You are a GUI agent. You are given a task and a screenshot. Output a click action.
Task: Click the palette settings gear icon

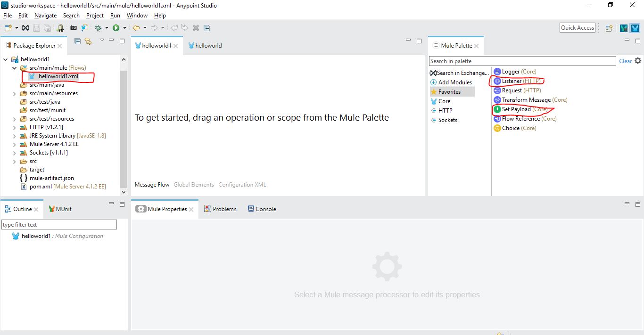click(x=638, y=61)
